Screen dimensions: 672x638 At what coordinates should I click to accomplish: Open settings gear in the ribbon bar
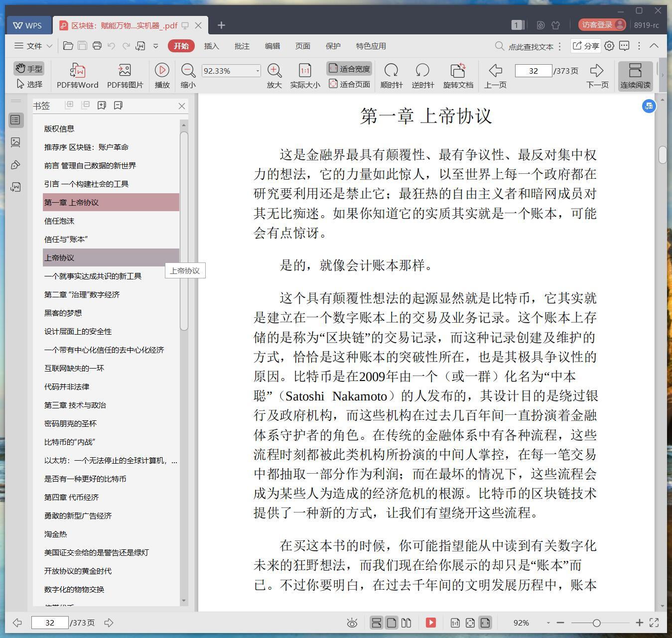(x=609, y=46)
